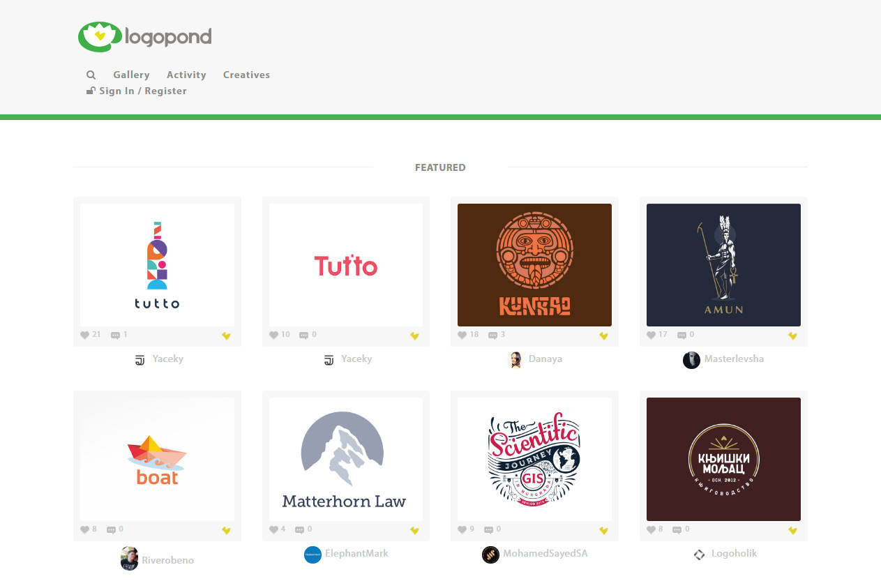Click Riverobeno's profile photo
Viewport: 881px width, 588px height.
pyautogui.click(x=129, y=558)
